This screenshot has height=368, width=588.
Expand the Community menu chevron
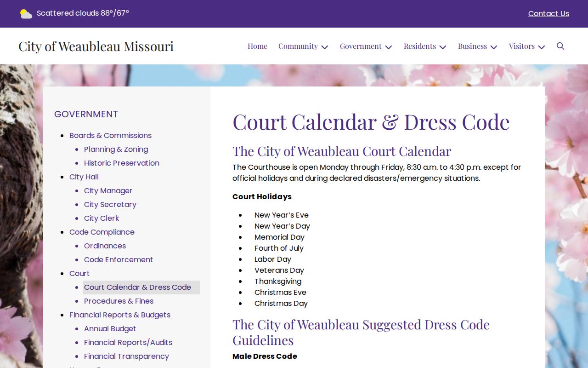(x=325, y=47)
